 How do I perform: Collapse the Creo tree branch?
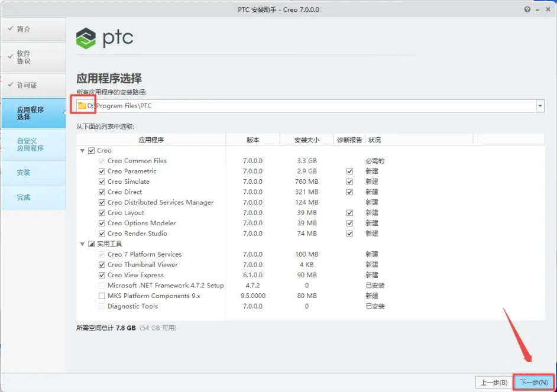82,150
